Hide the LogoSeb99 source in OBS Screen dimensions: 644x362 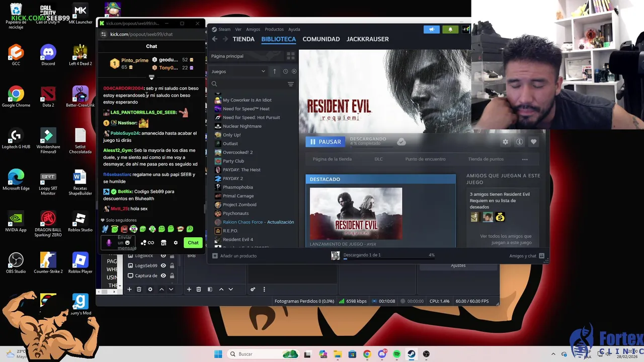click(x=163, y=265)
